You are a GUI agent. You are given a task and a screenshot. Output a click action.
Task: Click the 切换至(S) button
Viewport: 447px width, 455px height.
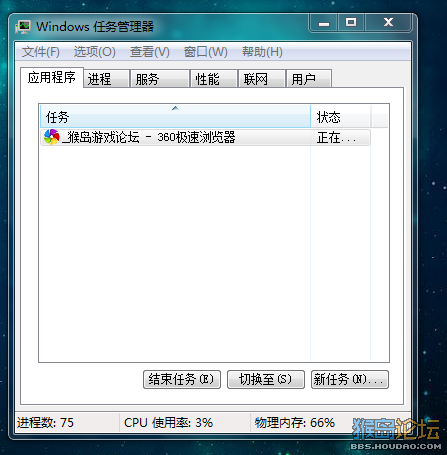[266, 379]
